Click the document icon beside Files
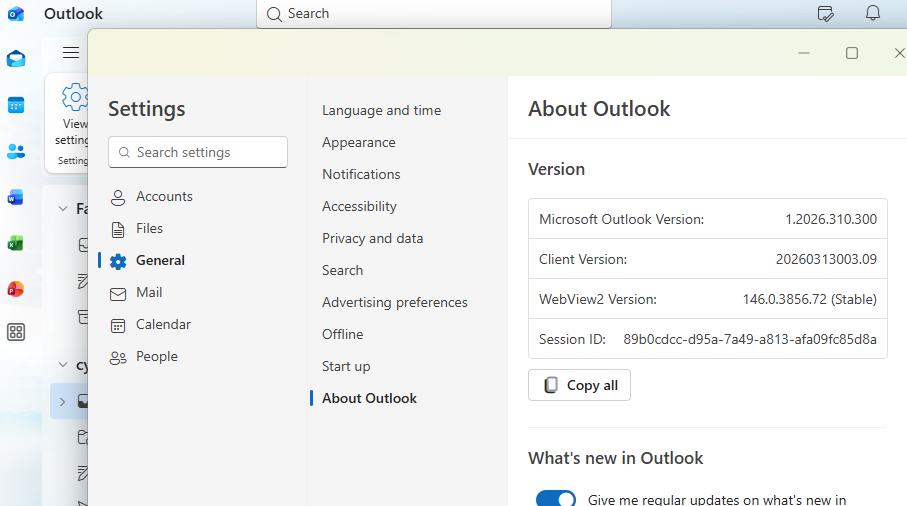This screenshot has width=907, height=506. point(118,230)
